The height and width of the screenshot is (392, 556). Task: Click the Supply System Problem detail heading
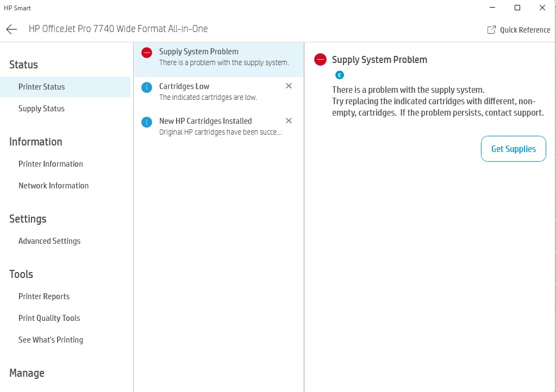pyautogui.click(x=379, y=60)
